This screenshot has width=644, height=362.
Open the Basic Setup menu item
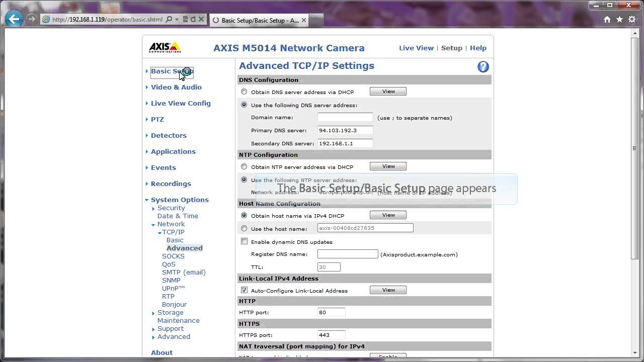172,71
